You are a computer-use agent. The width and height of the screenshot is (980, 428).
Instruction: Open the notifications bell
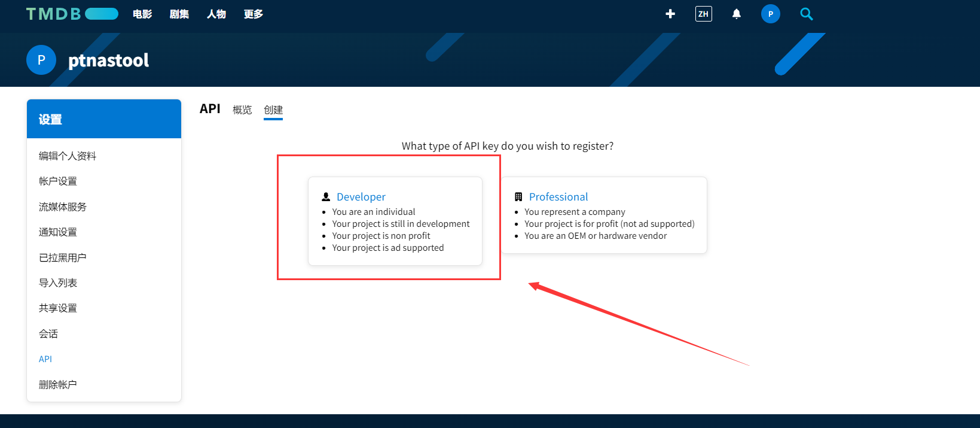pos(736,14)
